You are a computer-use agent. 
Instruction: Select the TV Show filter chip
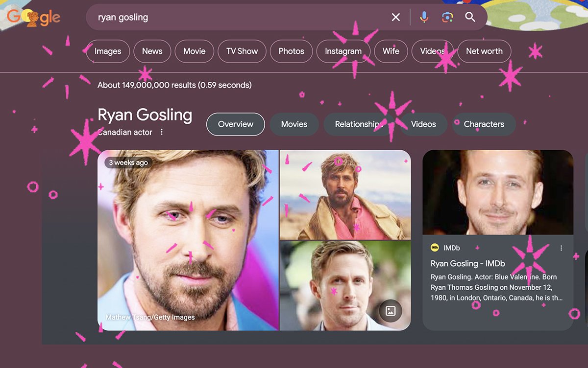(x=242, y=51)
